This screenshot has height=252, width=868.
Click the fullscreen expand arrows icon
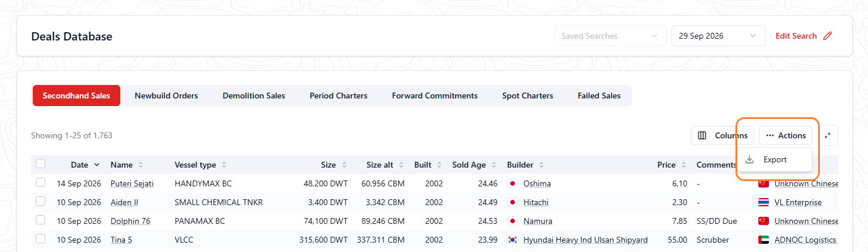click(x=828, y=135)
